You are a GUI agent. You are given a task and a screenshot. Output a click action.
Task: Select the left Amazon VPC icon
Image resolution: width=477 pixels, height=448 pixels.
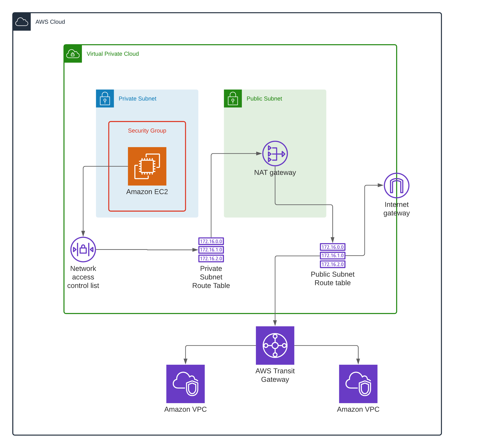(185, 384)
